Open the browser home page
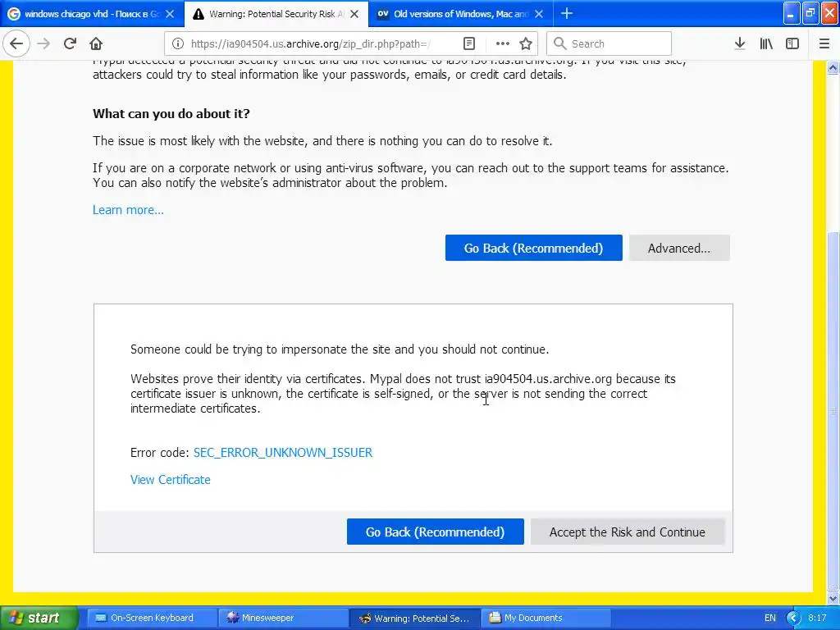 (x=96, y=43)
